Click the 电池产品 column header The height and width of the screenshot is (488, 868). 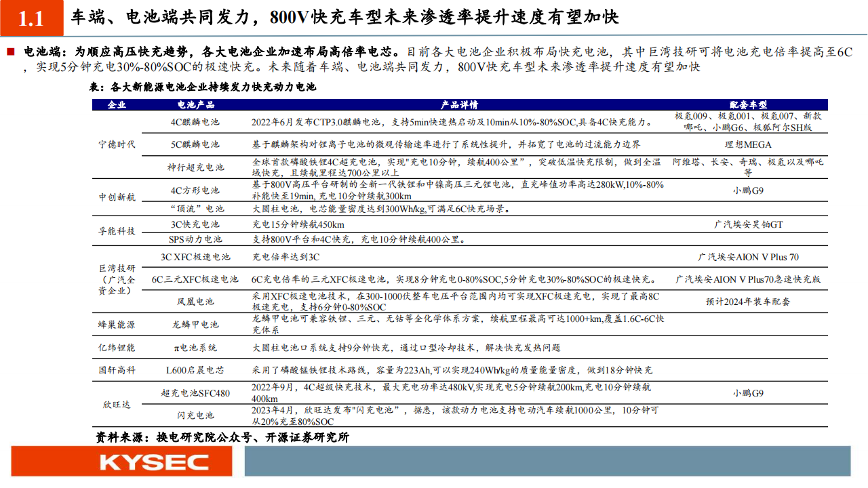[x=195, y=105]
